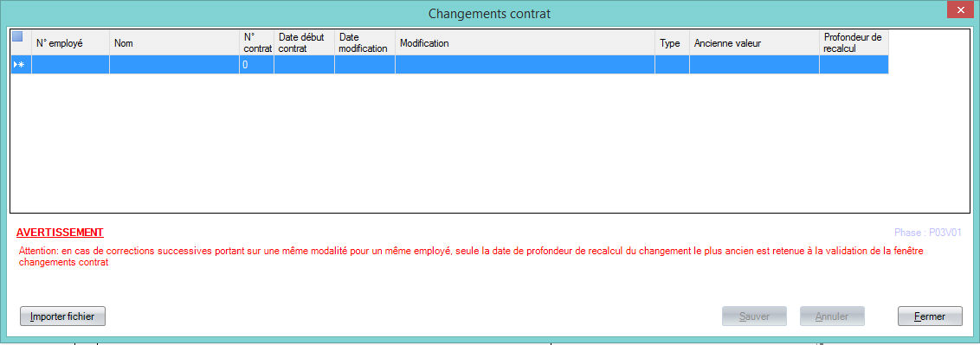Close the Changements contrat window
The image size is (980, 345).
(x=961, y=10)
